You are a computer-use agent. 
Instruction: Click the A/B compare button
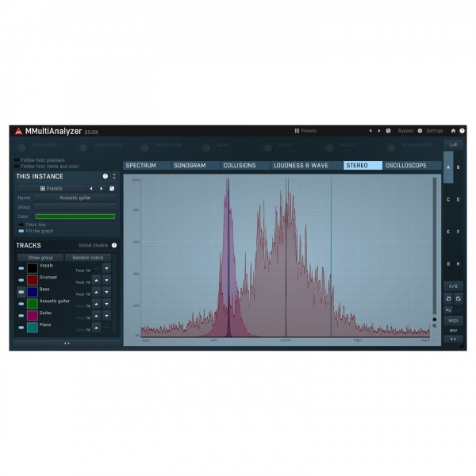[x=453, y=286]
